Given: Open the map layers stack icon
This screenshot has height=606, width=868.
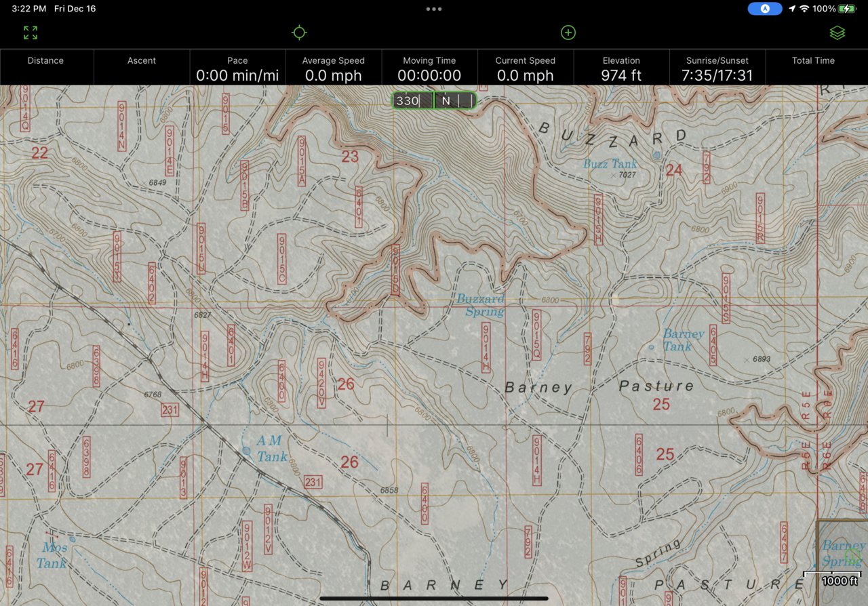Looking at the screenshot, I should 837,33.
